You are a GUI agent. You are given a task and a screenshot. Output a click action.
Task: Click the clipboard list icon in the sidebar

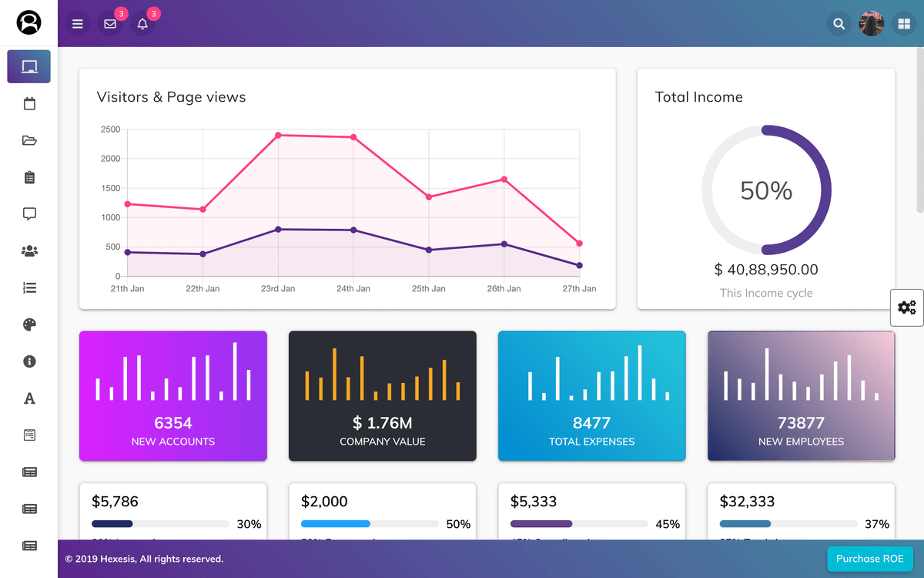click(29, 177)
